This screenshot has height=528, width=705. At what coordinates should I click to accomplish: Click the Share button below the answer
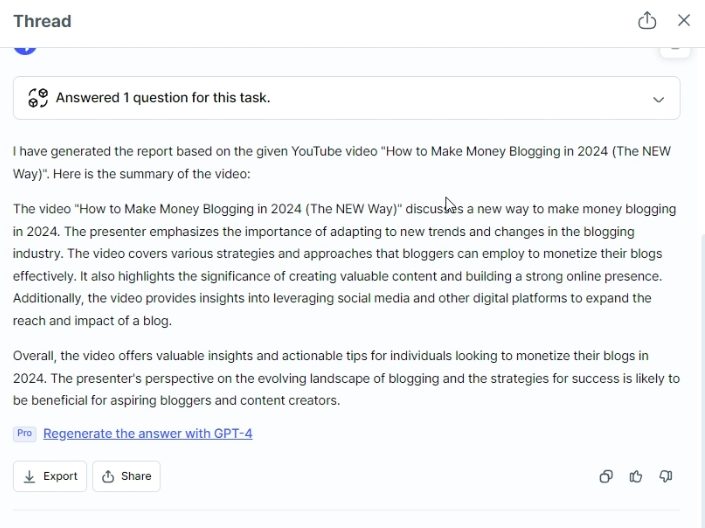point(126,476)
